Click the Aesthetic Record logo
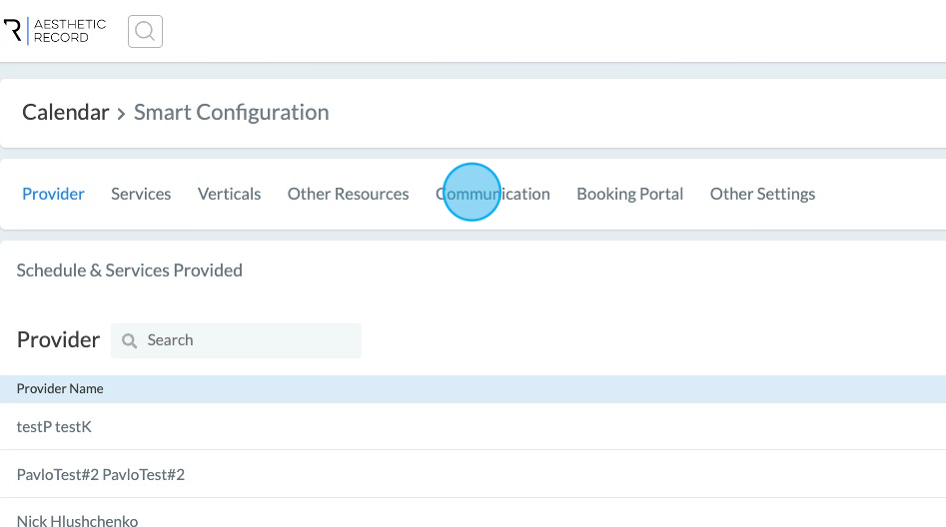The width and height of the screenshot is (946, 527). 55,31
